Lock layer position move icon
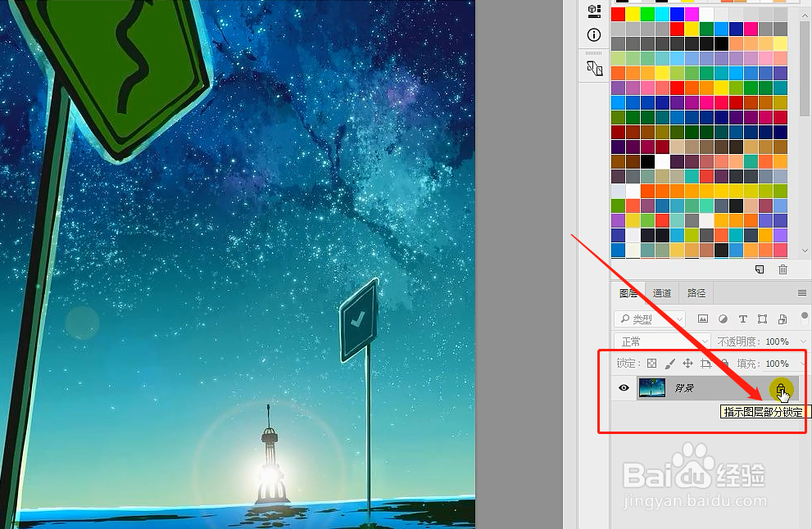Image resolution: width=812 pixels, height=529 pixels. pyautogui.click(x=687, y=364)
